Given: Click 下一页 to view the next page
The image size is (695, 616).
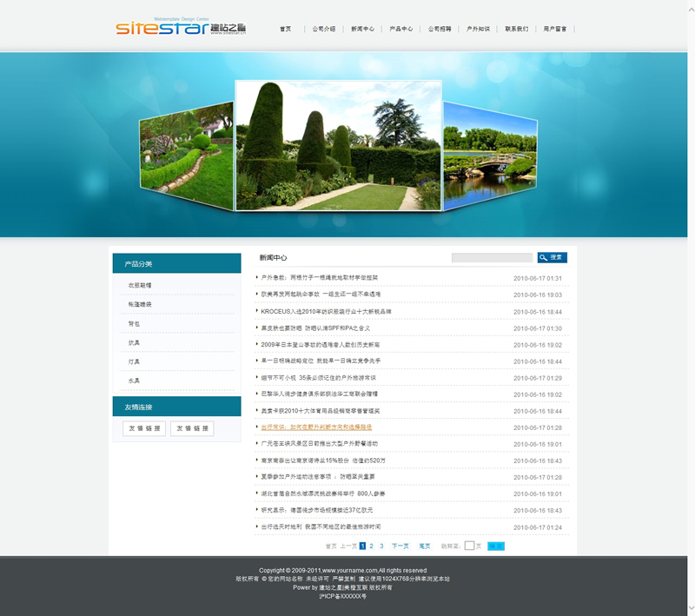Looking at the screenshot, I should pyautogui.click(x=400, y=546).
